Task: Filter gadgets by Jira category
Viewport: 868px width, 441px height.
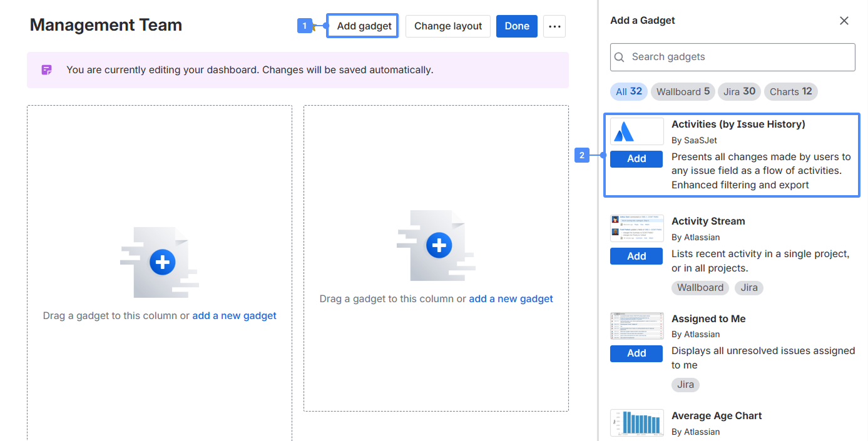Action: [x=739, y=91]
